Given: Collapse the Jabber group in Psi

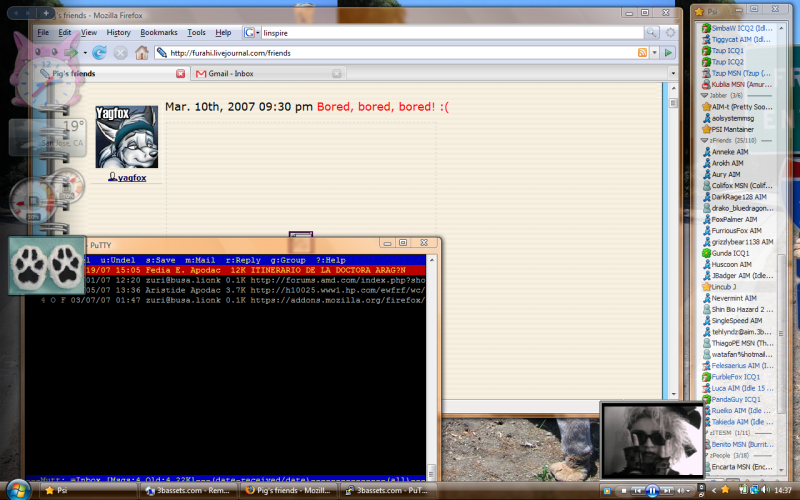Looking at the screenshot, I should 704,95.
